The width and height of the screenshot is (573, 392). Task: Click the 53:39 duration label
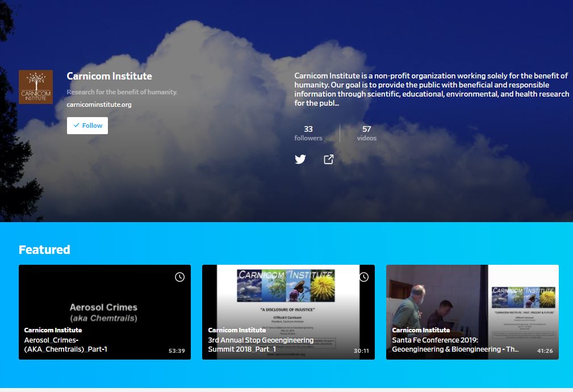click(x=177, y=351)
